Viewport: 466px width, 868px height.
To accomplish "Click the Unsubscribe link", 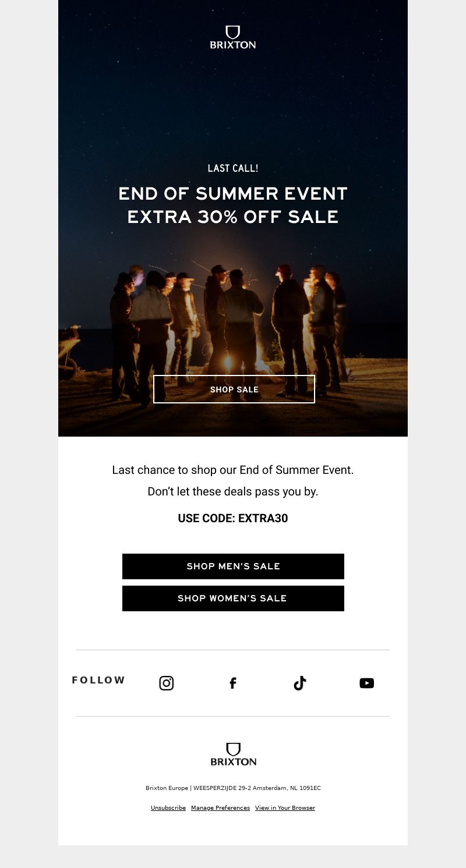I will 168,808.
